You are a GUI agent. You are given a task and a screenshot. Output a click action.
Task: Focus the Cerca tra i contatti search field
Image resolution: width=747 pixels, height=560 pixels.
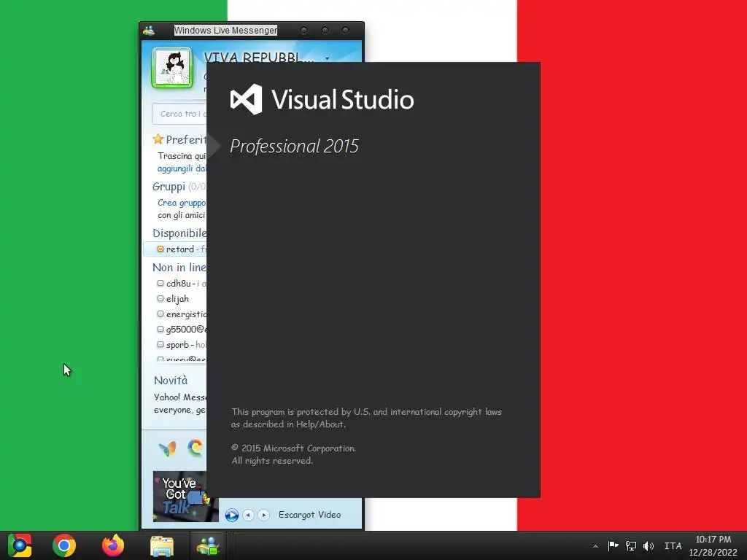click(179, 114)
